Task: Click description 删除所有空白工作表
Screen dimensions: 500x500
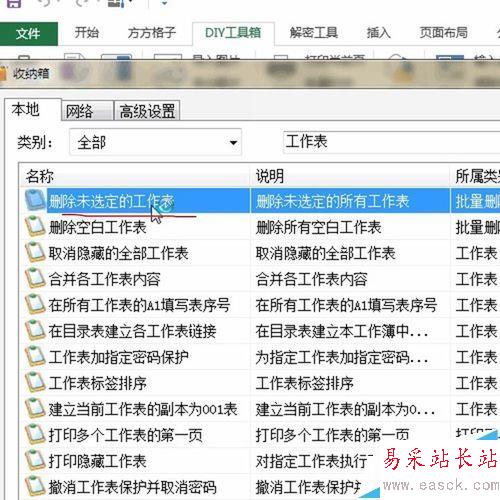Action: coord(318,228)
